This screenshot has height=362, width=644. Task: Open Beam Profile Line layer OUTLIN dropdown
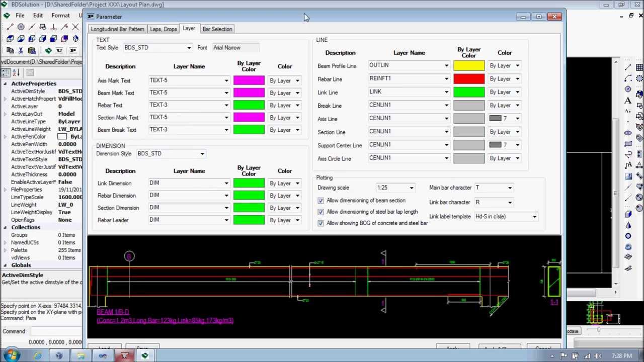[x=446, y=66]
